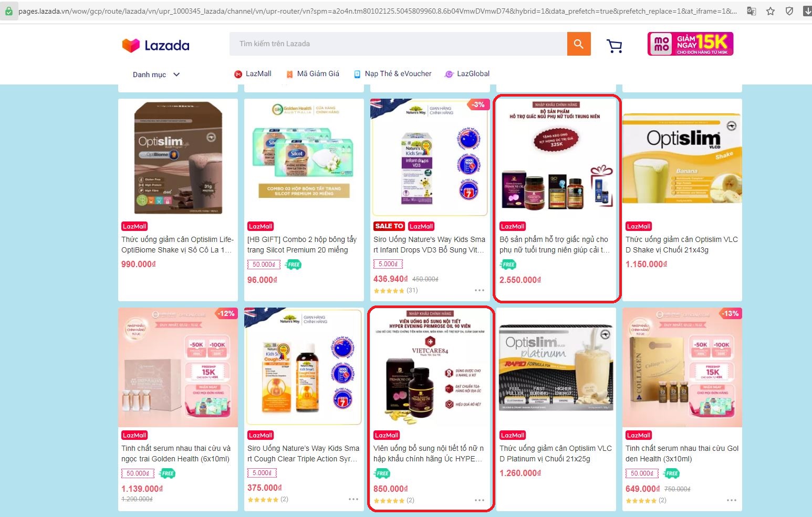Image resolution: width=812 pixels, height=517 pixels.
Task: Open the shield extension icon in browser toolbar
Action: 789,11
